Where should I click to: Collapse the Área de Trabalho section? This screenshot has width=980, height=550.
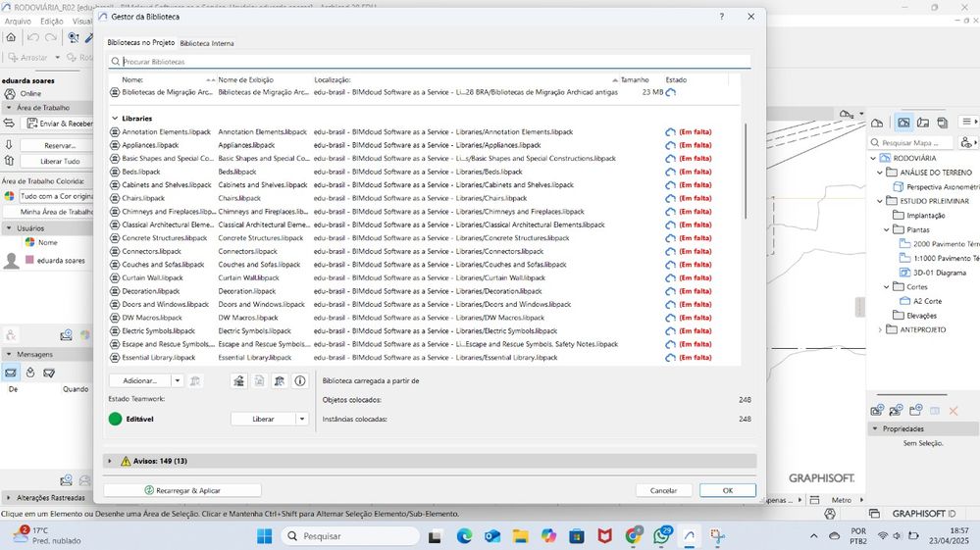tap(9, 108)
